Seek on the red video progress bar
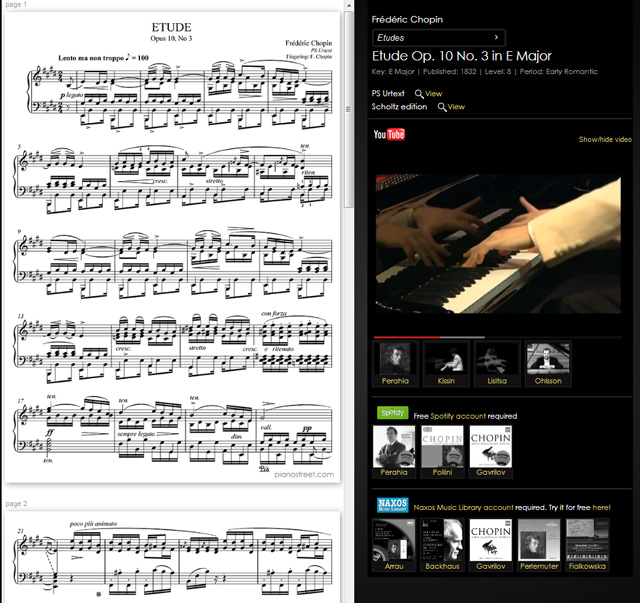This screenshot has height=603, width=640. 407,337
